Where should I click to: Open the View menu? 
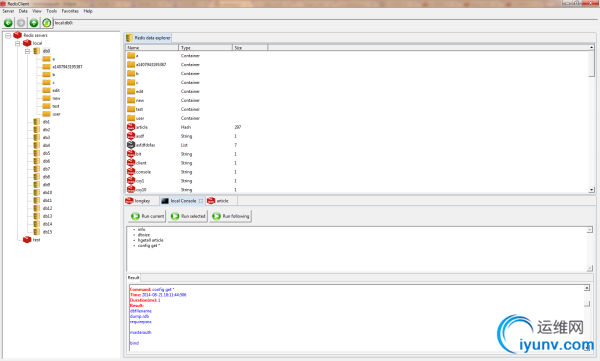pyautogui.click(x=37, y=11)
